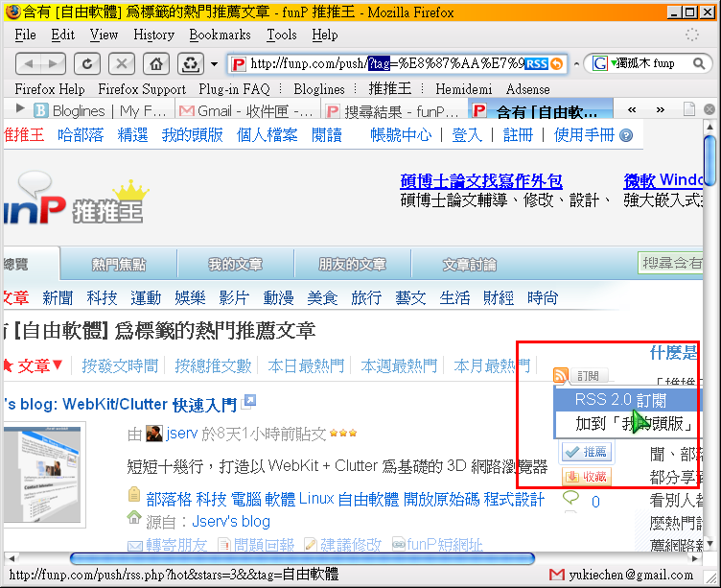
Task: Click the recycle-style toolbar icon
Action: click(191, 63)
